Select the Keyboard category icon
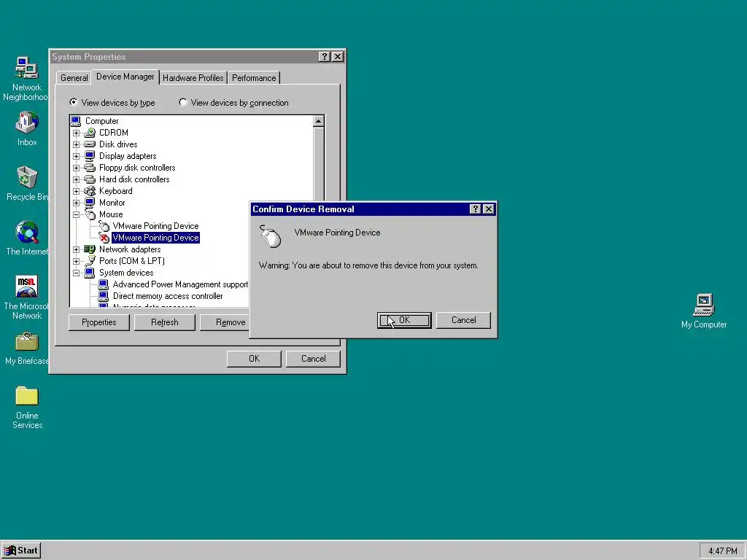The width and height of the screenshot is (747, 560). click(90, 191)
